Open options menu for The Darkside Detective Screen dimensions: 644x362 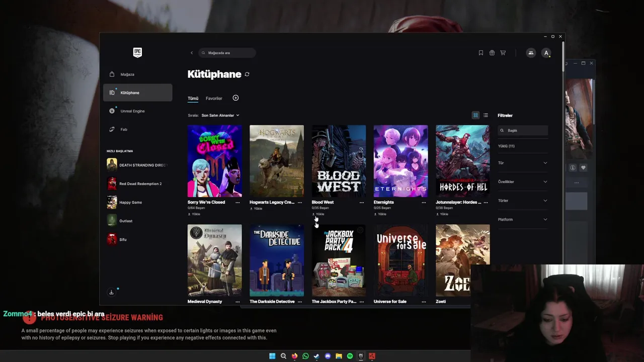[x=300, y=302]
